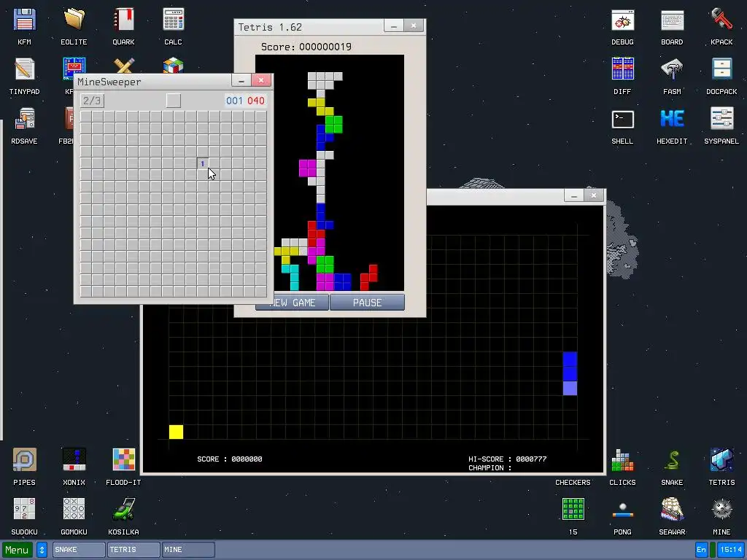Screen dimensions: 747x560
Task: Launch the KPACK desktop icon
Action: pyautogui.click(x=721, y=26)
